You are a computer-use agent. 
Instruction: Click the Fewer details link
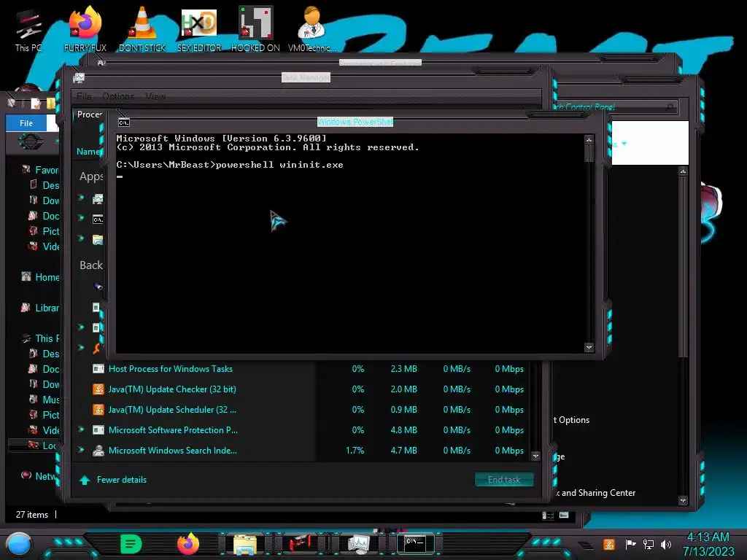point(122,480)
